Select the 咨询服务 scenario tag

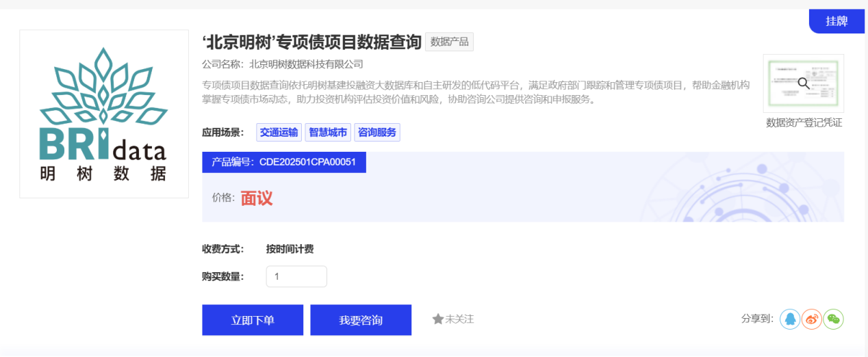pyautogui.click(x=377, y=133)
